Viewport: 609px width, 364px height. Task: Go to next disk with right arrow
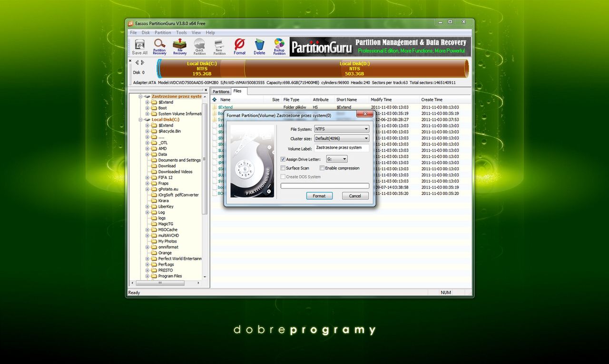click(143, 62)
